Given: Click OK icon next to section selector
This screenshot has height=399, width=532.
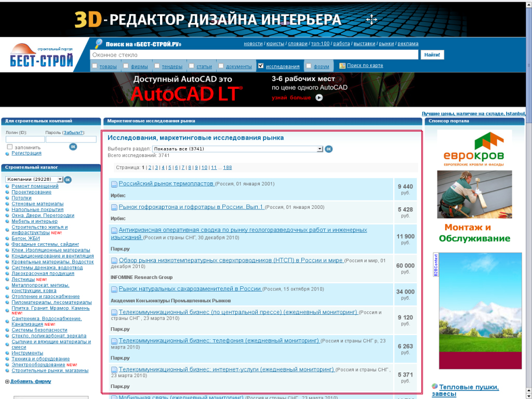Looking at the screenshot, I should click(x=328, y=149).
